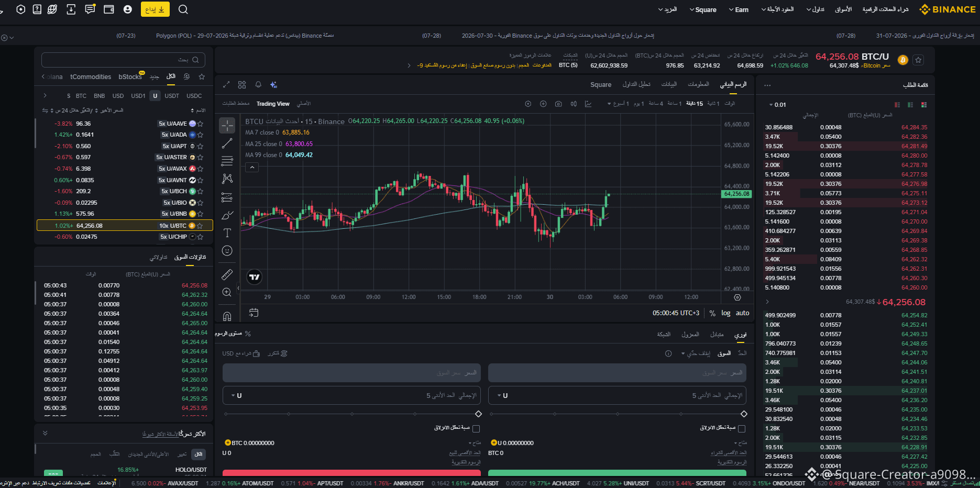The height and width of the screenshot is (488, 980).
Task: Open the chat messages icon in top bar
Action: point(90,9)
